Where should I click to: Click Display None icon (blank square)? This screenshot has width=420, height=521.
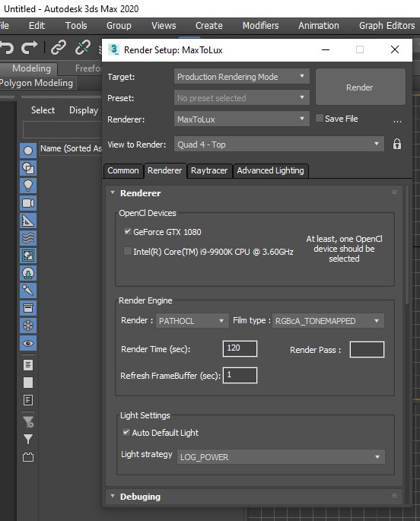coord(28,383)
